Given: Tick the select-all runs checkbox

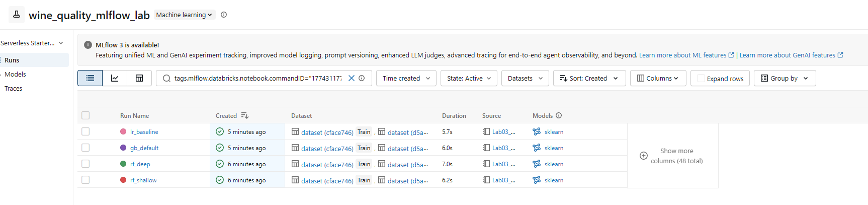Looking at the screenshot, I should pos(85,115).
